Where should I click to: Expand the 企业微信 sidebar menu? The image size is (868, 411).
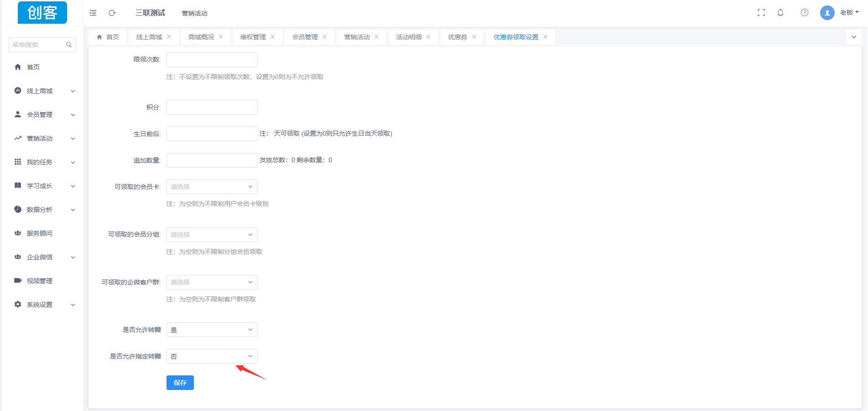(73, 258)
